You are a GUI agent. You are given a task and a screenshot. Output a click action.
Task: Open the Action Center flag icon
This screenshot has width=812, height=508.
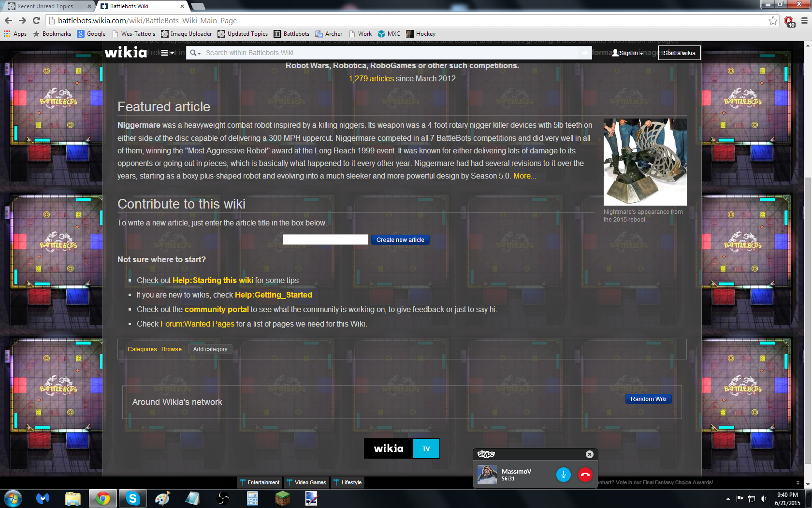pyautogui.click(x=739, y=499)
